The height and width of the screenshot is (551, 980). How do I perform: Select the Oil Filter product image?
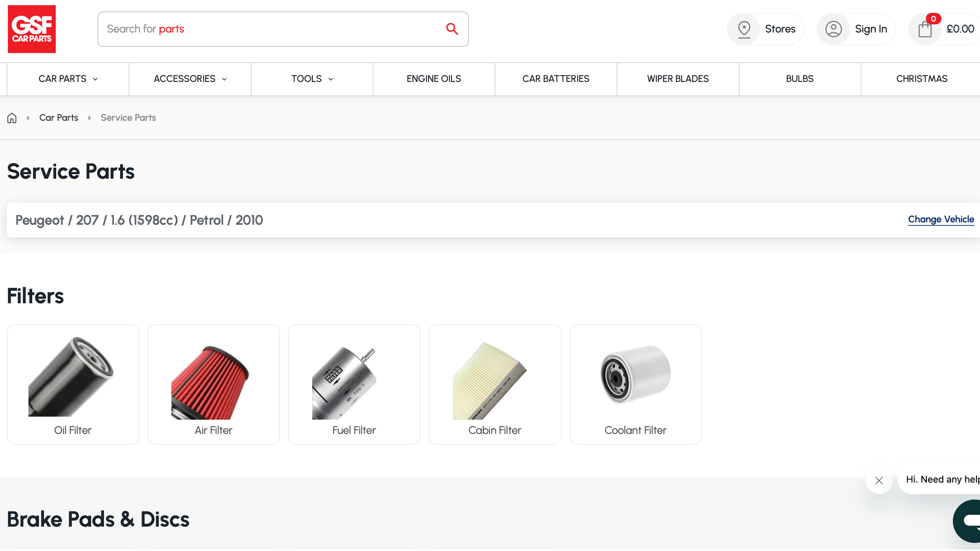[x=71, y=377]
